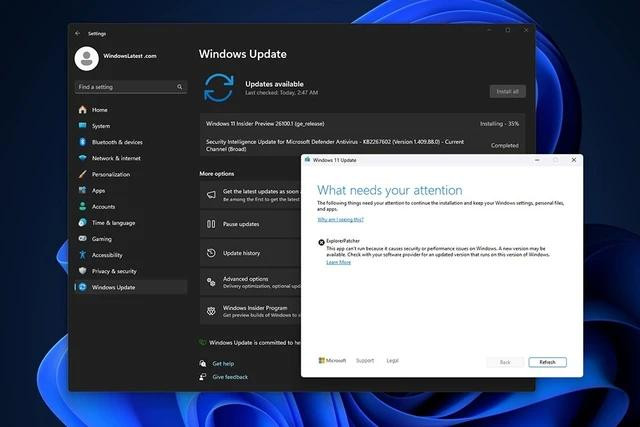Select the Privacy & security shield icon
Screen dimensions: 640x427
(x=82, y=271)
